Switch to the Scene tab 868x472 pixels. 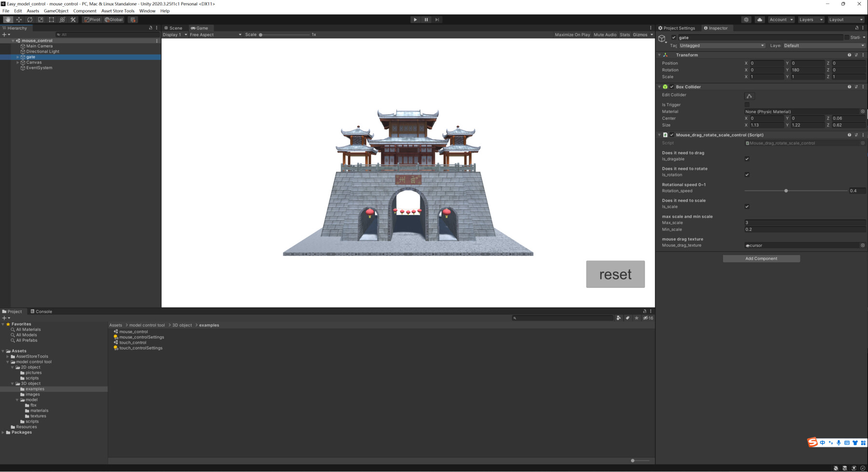pyautogui.click(x=175, y=27)
